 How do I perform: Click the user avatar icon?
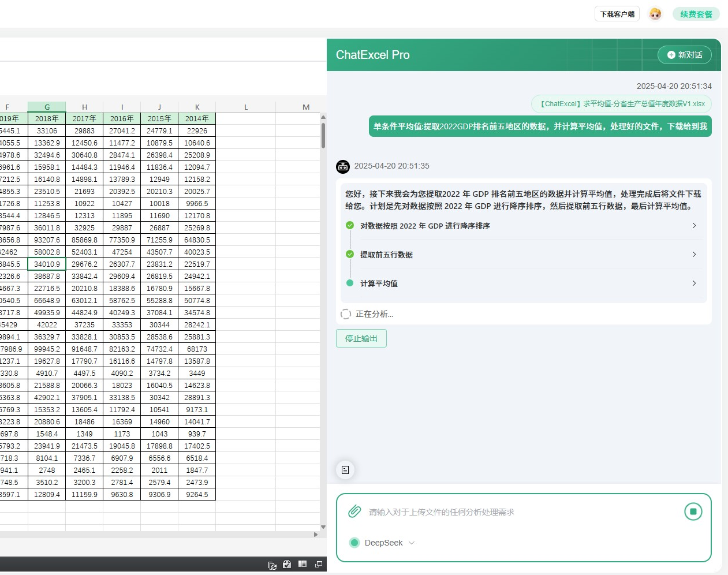pos(655,14)
